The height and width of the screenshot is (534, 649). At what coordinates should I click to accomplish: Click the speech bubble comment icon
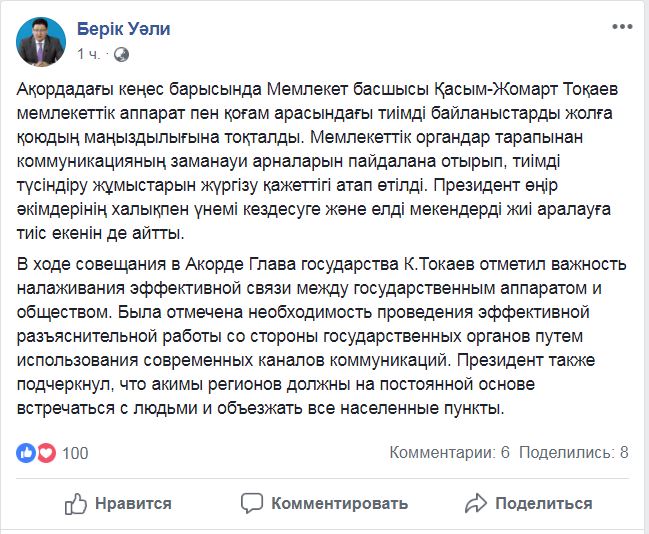252,503
